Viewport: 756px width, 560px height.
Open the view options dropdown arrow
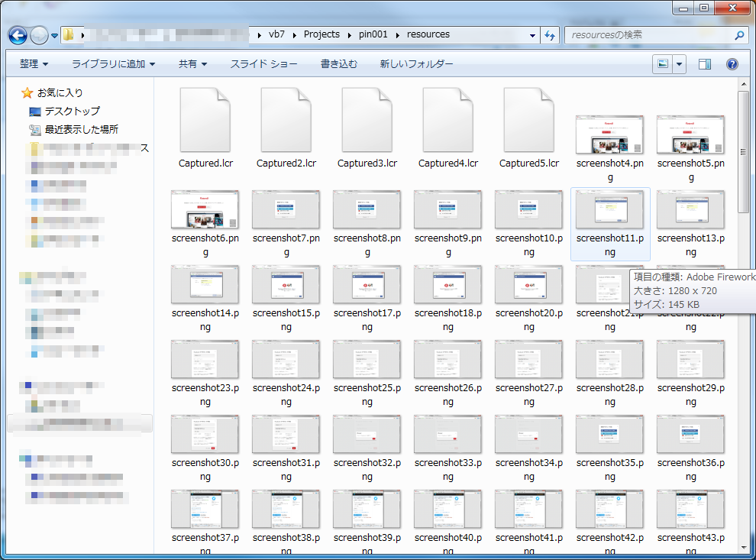point(679,64)
